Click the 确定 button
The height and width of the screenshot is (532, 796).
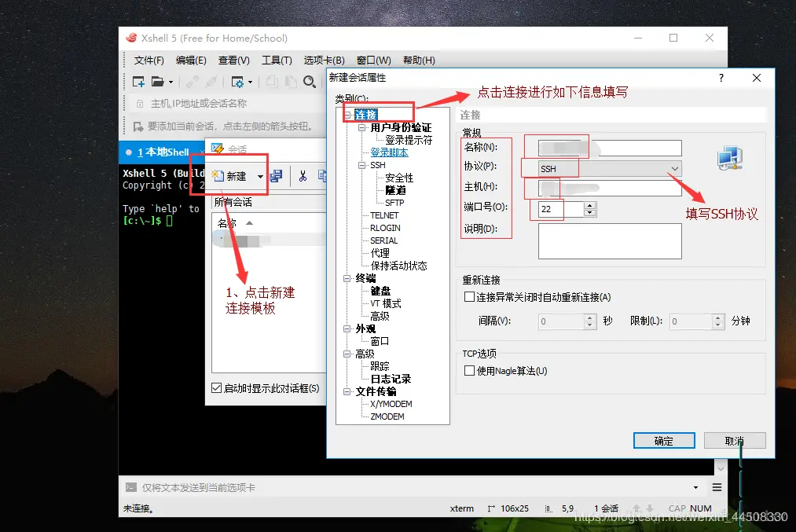tap(664, 441)
